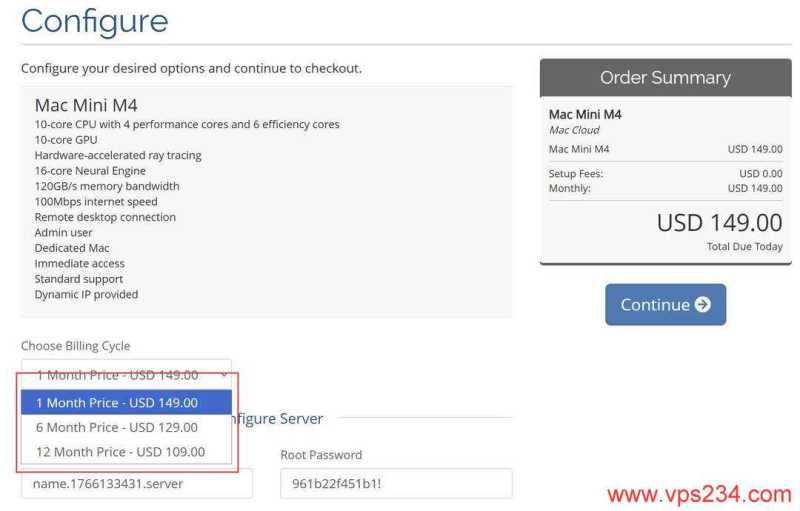
Task: Click the Root Password label
Action: 321,455
